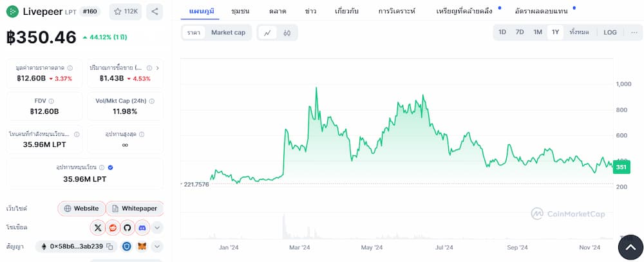
Task: Click the Sep '24 axis label
Action: (x=518, y=247)
